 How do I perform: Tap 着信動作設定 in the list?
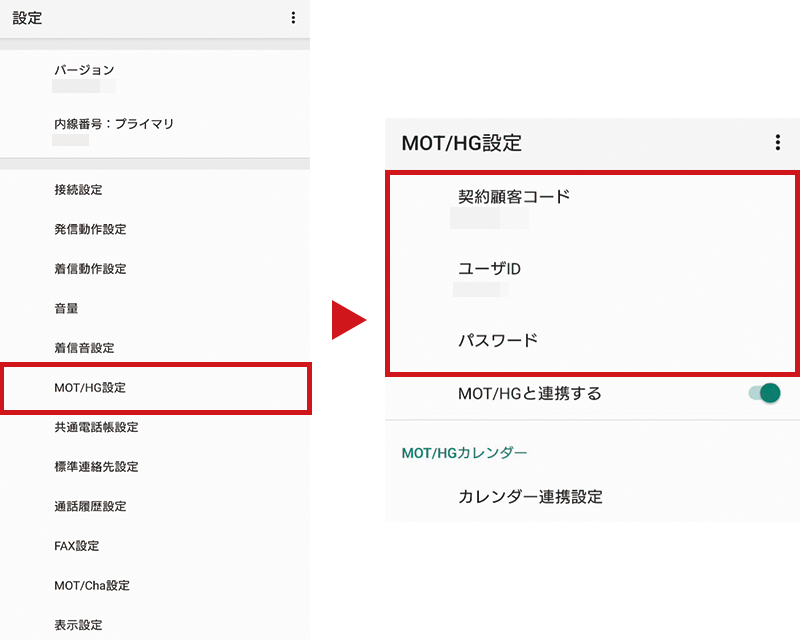coord(155,269)
